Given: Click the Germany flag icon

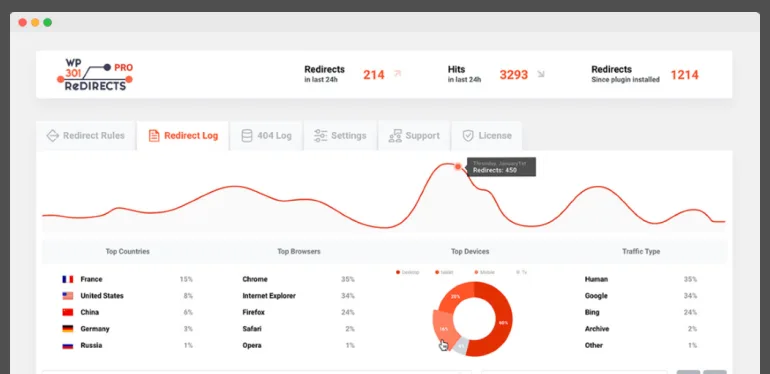Looking at the screenshot, I should coord(68,329).
